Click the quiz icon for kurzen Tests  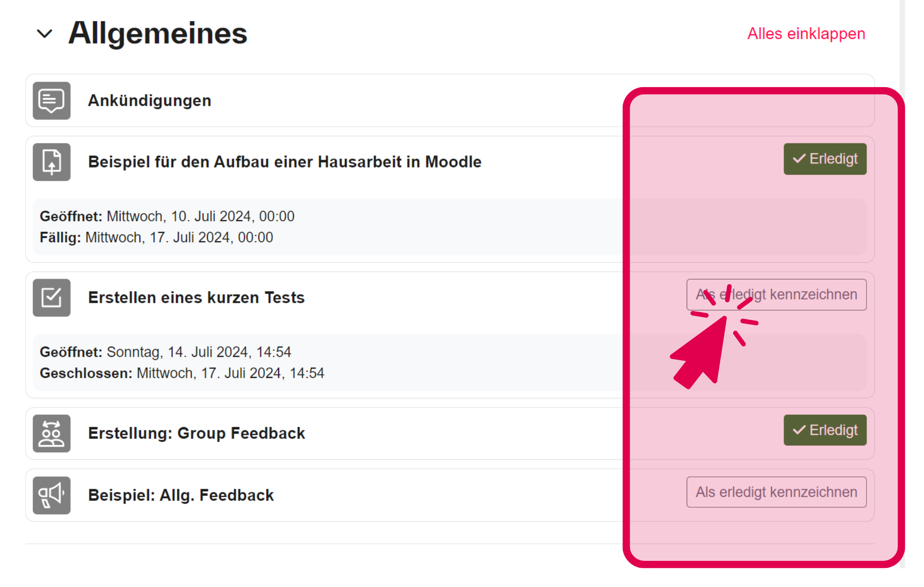click(51, 298)
